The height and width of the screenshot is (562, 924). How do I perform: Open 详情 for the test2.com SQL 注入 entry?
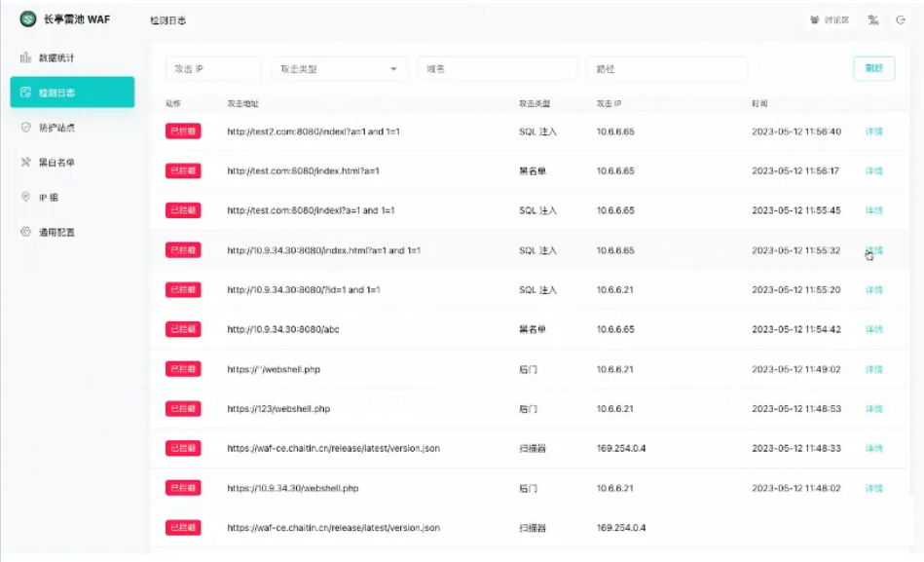(873, 131)
